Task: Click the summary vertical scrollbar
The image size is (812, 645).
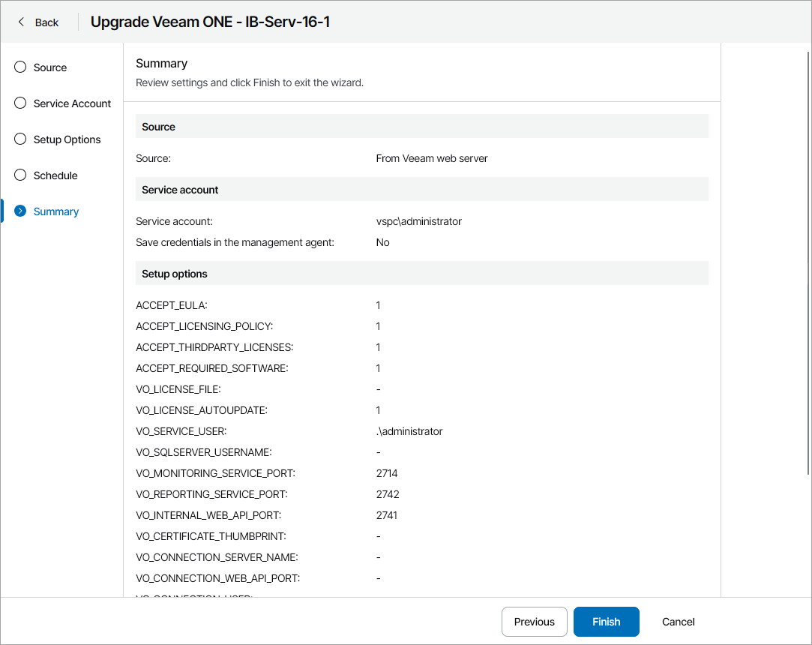Action: click(x=808, y=262)
